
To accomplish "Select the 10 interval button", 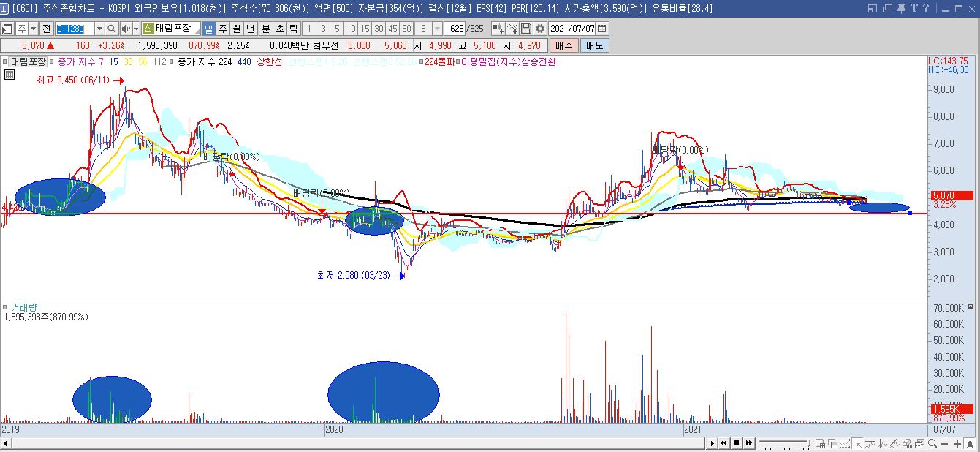I will pos(351,29).
